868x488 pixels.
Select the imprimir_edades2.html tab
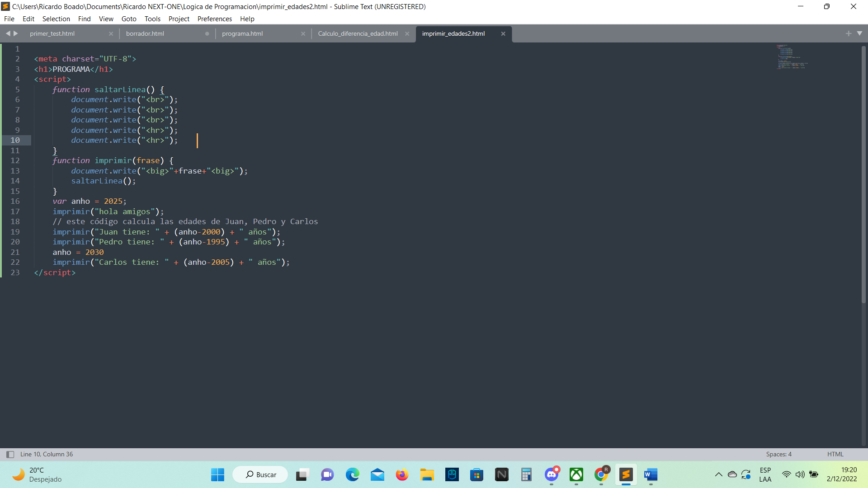453,33
